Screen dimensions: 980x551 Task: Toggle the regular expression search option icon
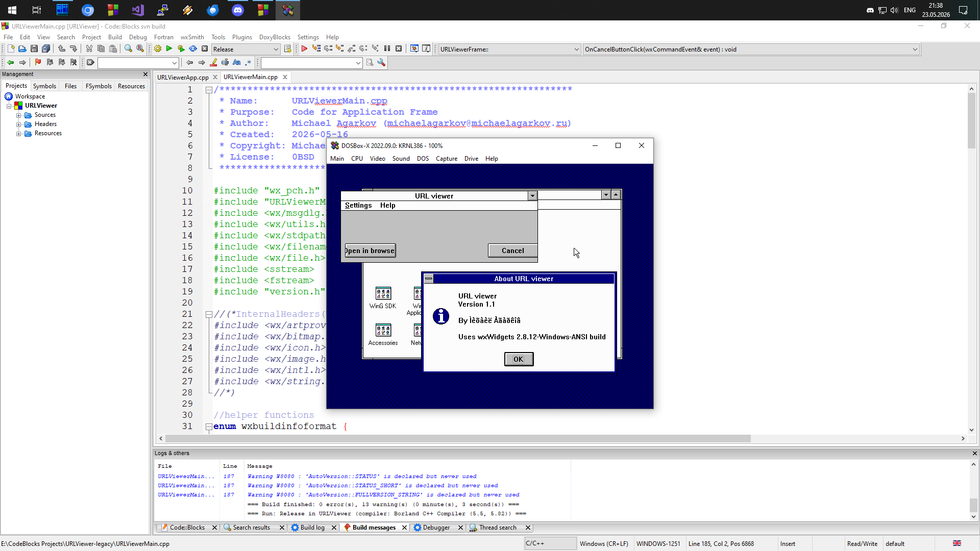tap(249, 62)
